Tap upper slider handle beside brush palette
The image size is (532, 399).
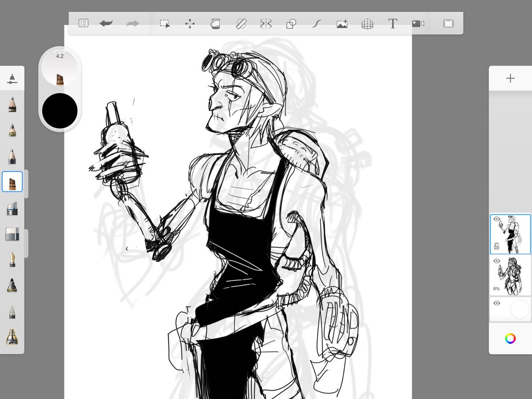pyautogui.click(x=26, y=184)
